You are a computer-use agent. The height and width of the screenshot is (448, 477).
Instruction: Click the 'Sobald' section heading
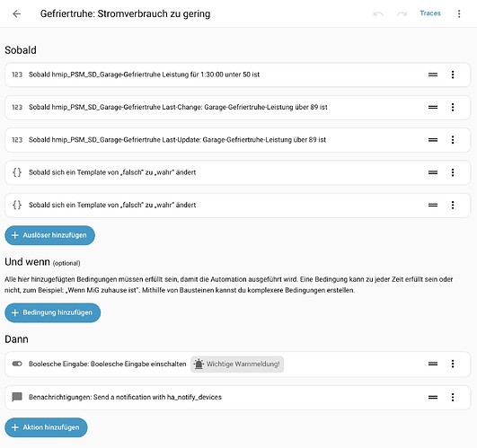coord(21,50)
